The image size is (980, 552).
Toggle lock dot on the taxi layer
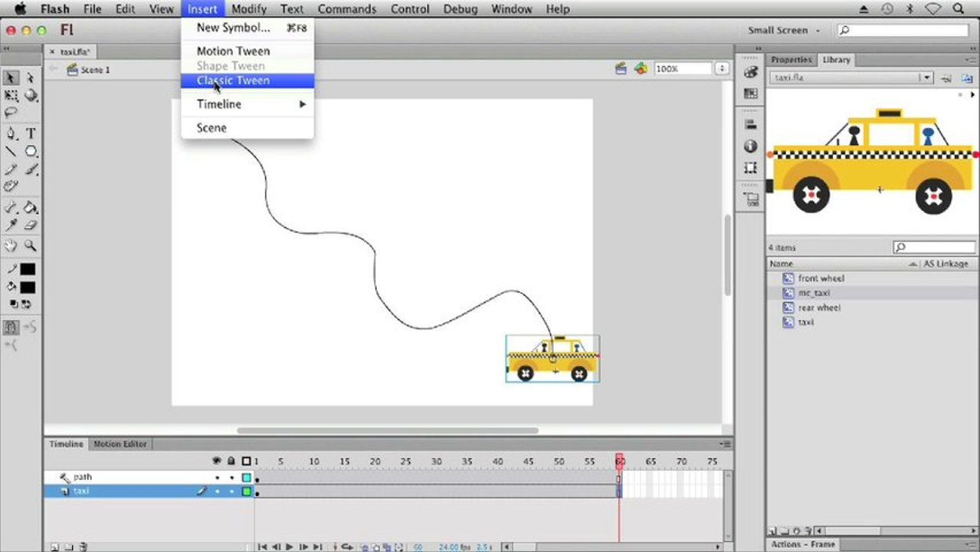[231, 491]
